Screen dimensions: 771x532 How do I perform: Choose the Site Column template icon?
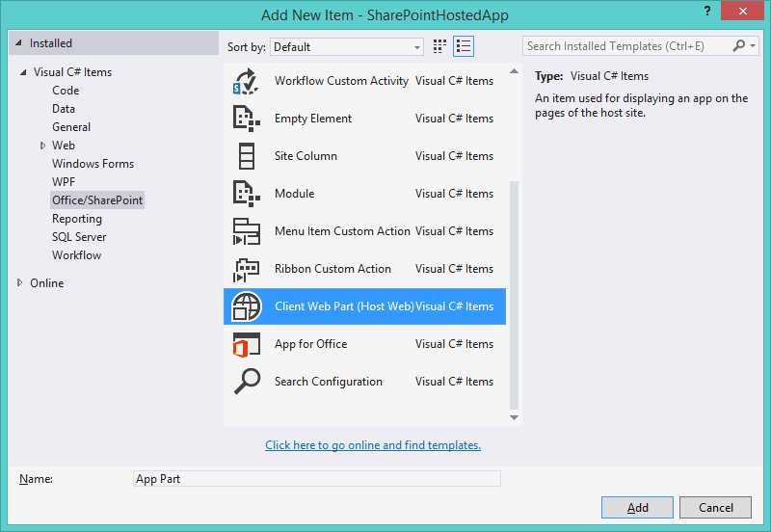(246, 156)
